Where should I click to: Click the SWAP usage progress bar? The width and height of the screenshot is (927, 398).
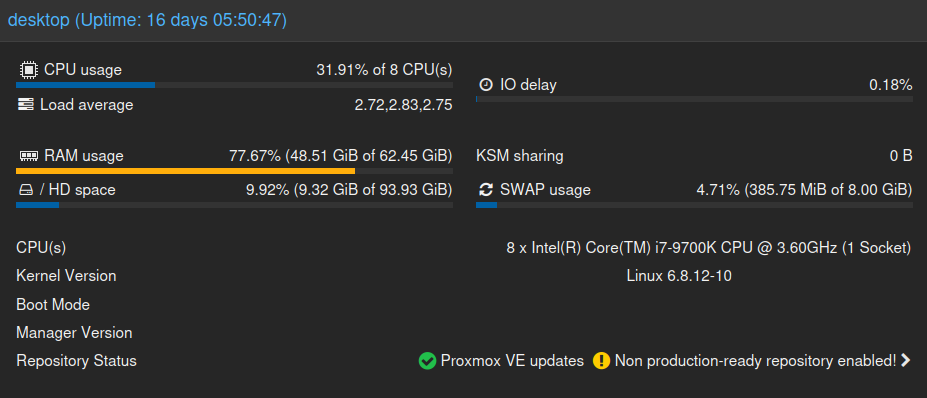click(694, 205)
